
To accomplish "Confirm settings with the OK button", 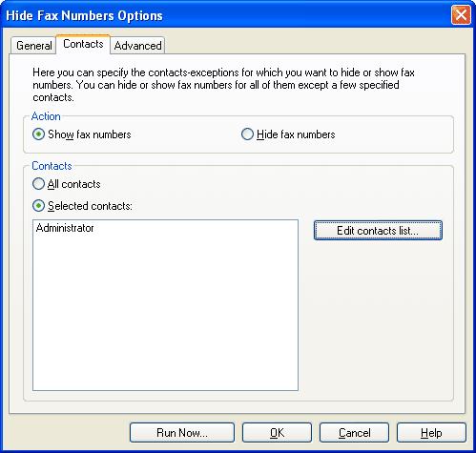I will [x=277, y=433].
